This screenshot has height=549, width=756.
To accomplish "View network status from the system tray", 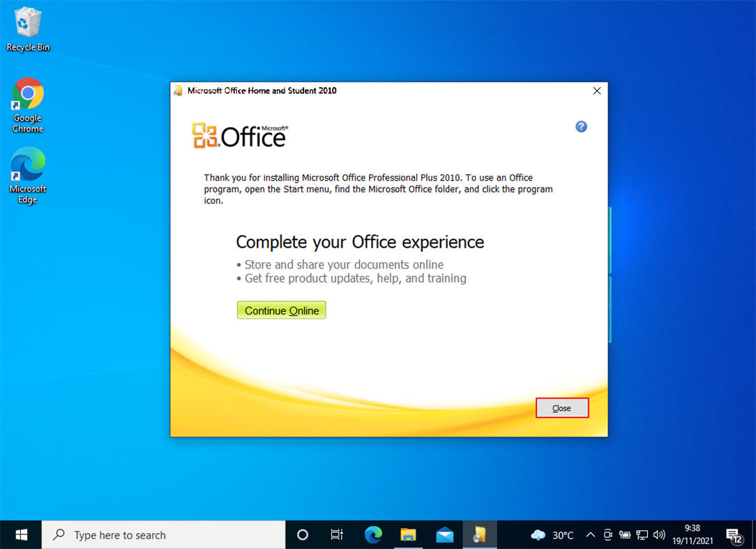I will 642,534.
